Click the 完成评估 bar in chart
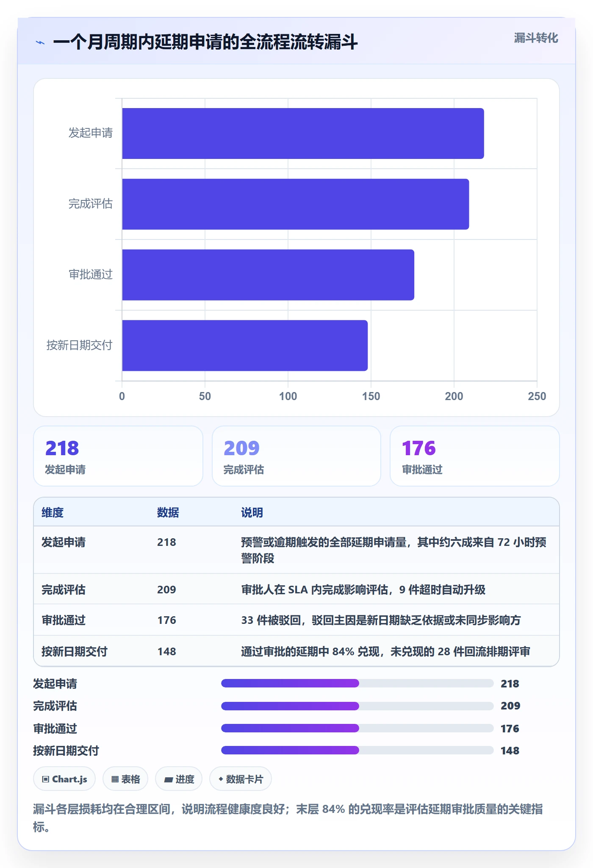 (296, 204)
